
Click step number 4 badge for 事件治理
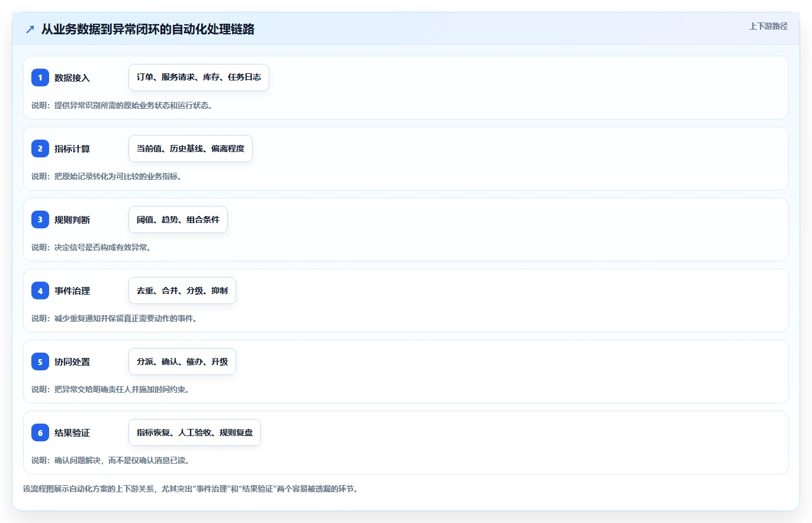[40, 290]
